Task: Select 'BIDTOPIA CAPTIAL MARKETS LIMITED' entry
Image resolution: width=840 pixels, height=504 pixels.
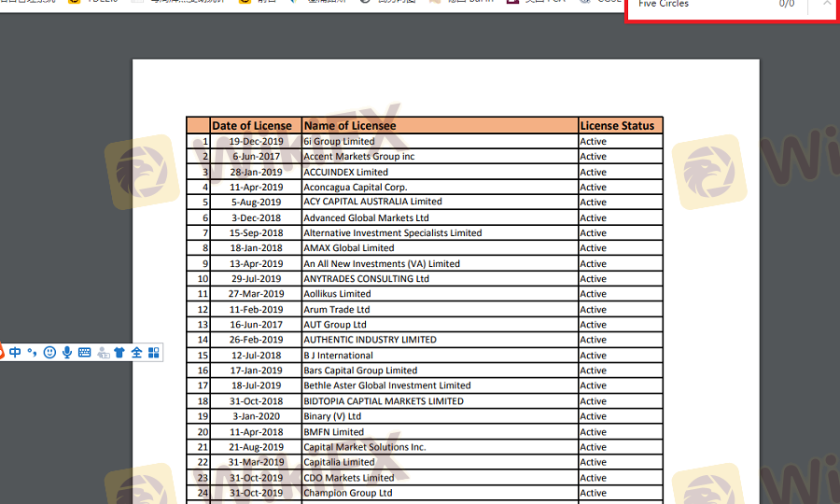Action: point(384,401)
